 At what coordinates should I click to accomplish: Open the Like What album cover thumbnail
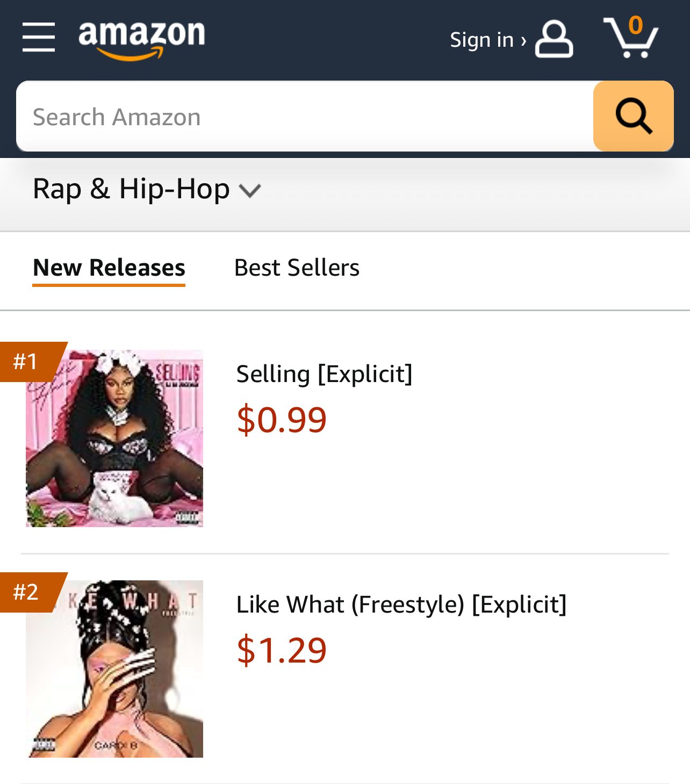[114, 669]
